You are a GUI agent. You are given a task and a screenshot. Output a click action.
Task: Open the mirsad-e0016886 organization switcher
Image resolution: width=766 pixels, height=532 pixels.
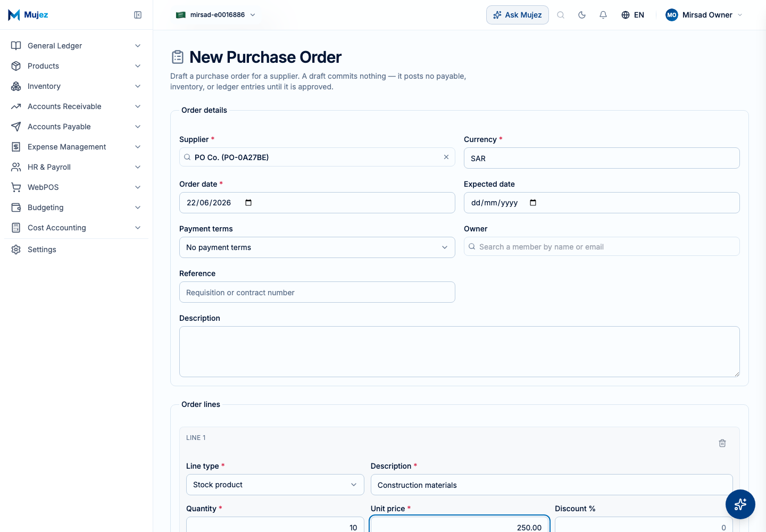(216, 15)
